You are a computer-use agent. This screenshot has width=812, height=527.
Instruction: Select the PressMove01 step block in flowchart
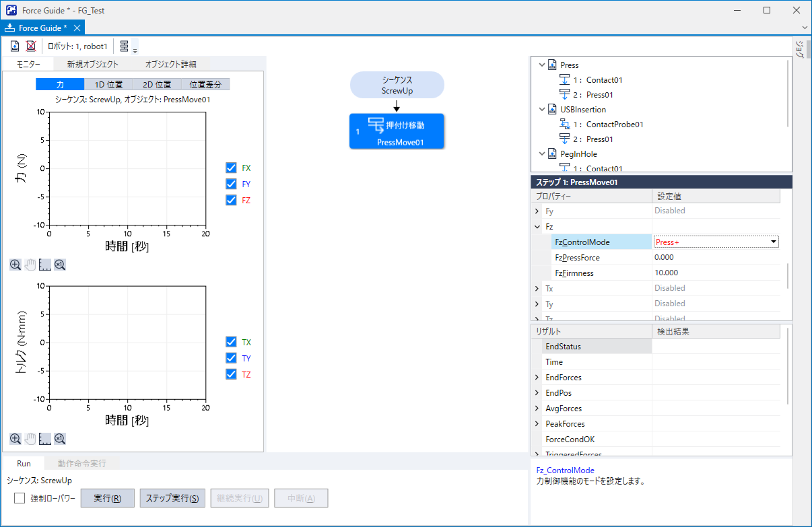pos(397,131)
